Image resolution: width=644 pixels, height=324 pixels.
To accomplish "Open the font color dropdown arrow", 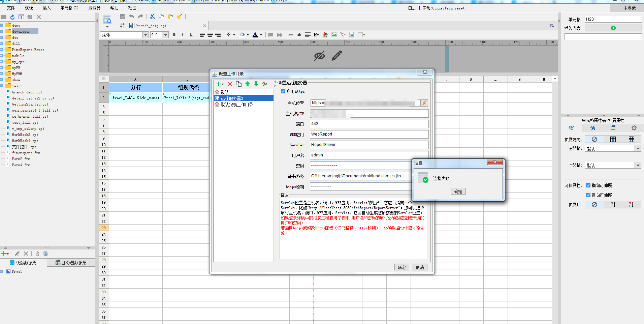I will coord(261,35).
